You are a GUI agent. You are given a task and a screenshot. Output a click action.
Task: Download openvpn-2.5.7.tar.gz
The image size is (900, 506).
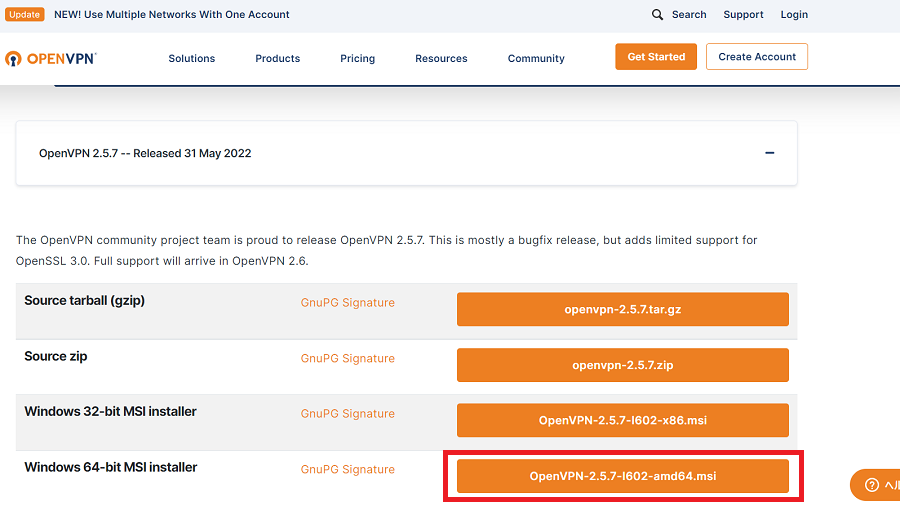(622, 310)
